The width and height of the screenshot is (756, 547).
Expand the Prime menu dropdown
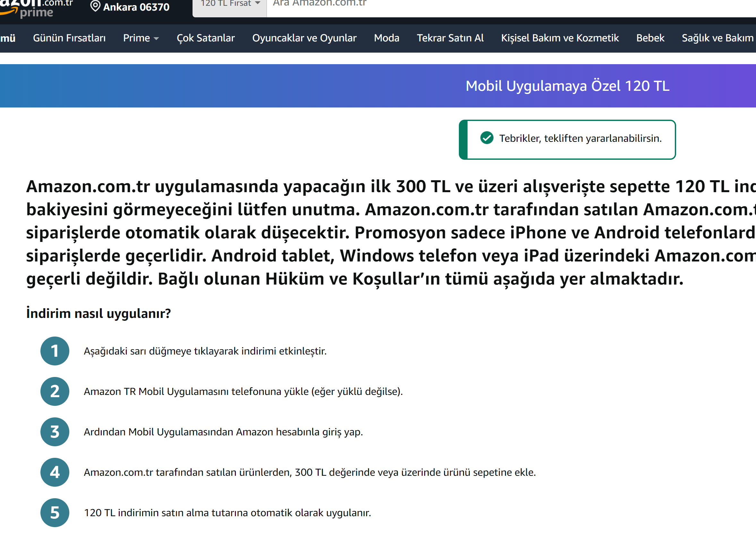point(141,38)
